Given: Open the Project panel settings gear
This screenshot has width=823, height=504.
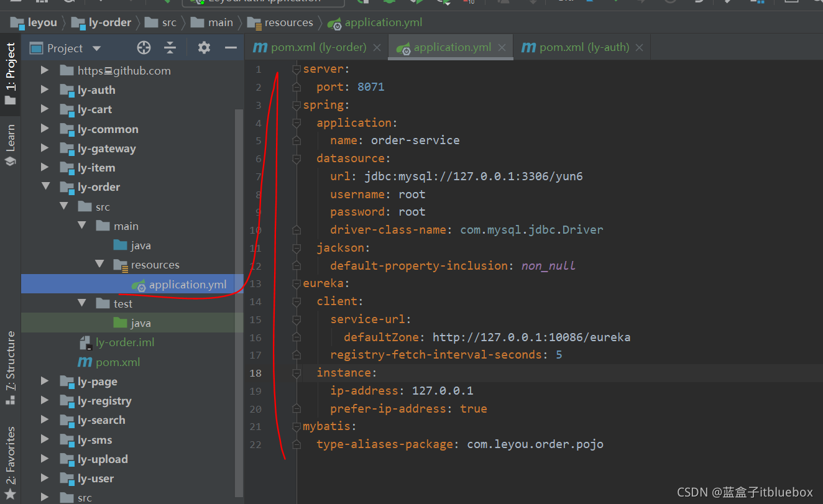Looking at the screenshot, I should coord(204,48).
